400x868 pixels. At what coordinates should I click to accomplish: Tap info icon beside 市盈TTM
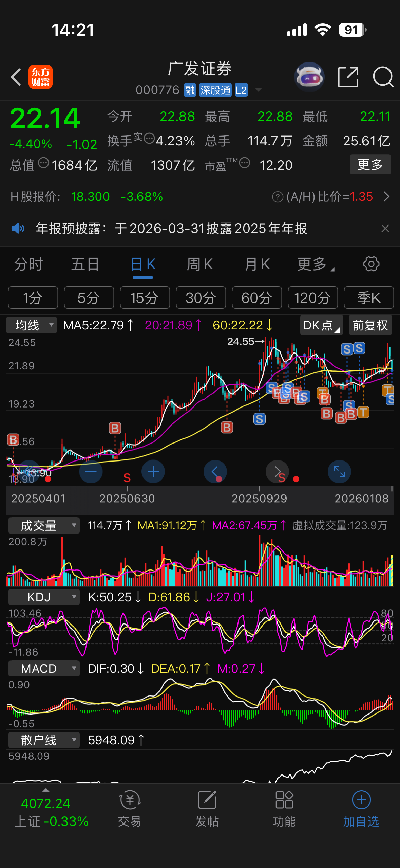click(x=245, y=163)
